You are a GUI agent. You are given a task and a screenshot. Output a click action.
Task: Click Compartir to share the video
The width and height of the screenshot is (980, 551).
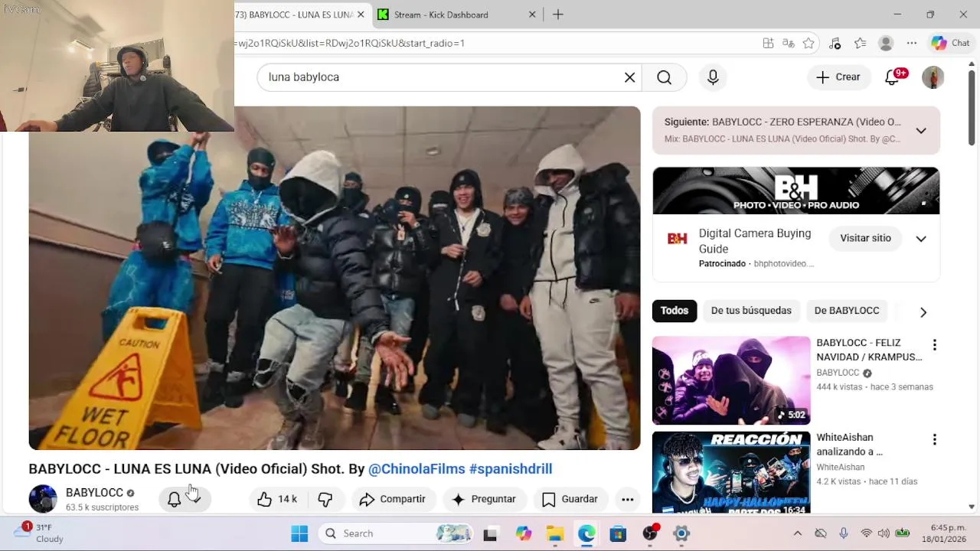pos(392,499)
